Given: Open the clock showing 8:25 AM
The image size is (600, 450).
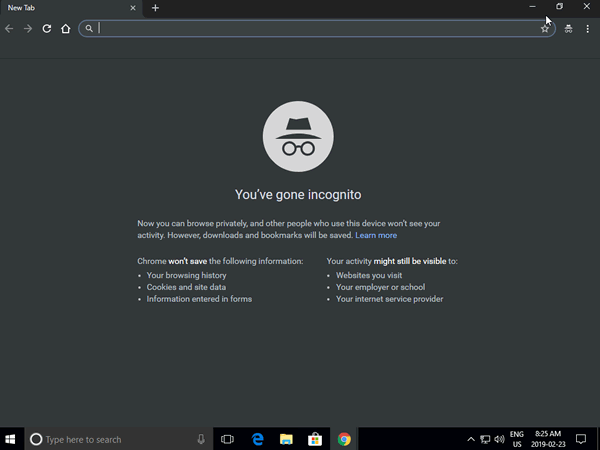Looking at the screenshot, I should pyautogui.click(x=548, y=439).
